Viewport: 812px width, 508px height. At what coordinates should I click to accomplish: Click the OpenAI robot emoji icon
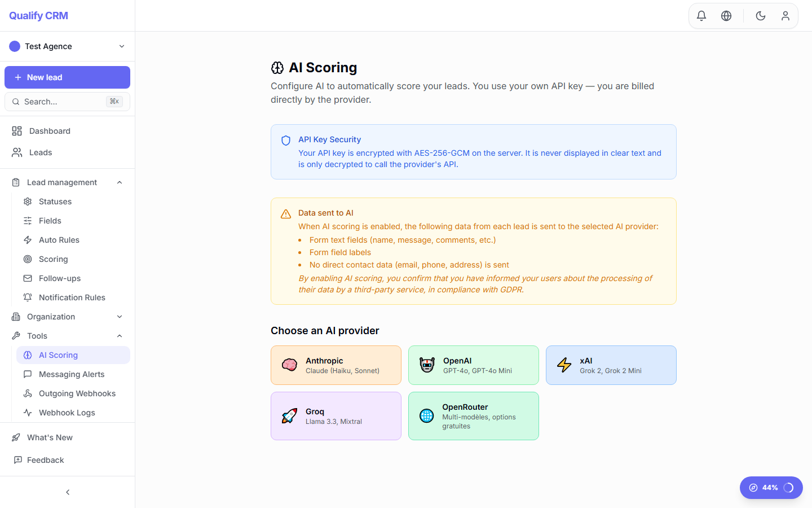point(427,365)
